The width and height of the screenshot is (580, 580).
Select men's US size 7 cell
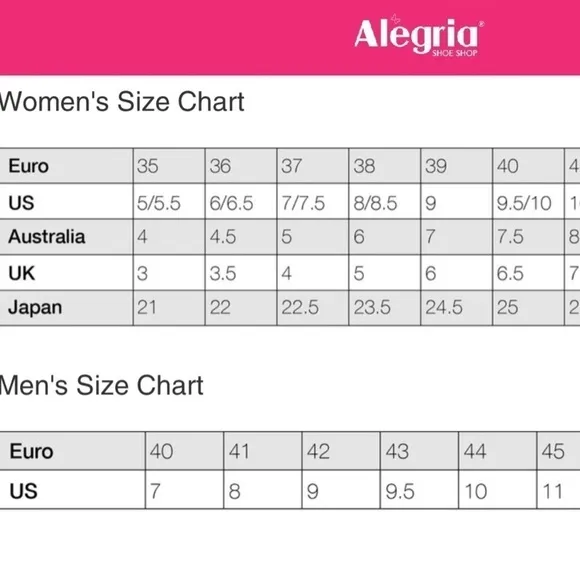point(185,490)
